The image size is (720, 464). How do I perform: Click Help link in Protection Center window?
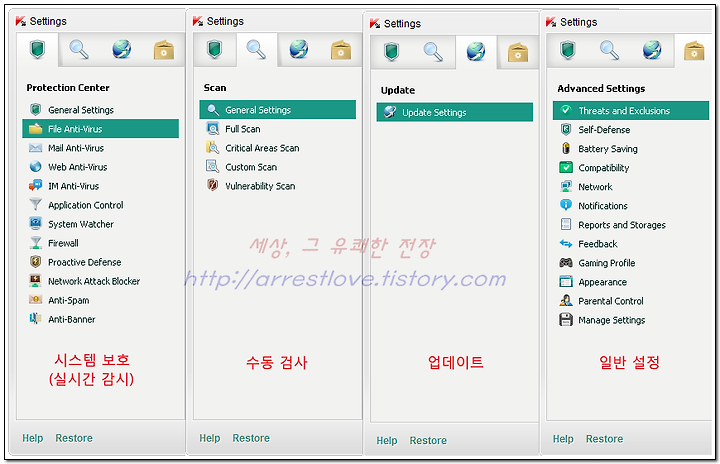[x=33, y=438]
